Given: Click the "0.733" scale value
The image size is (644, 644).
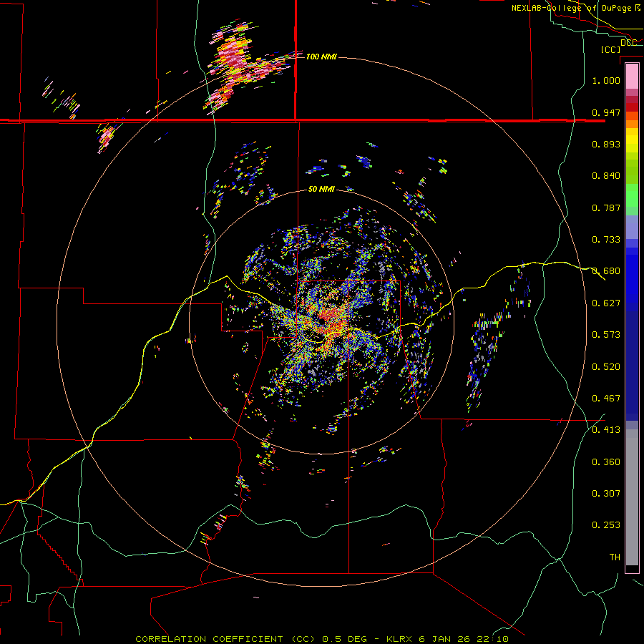Looking at the screenshot, I should (x=606, y=240).
